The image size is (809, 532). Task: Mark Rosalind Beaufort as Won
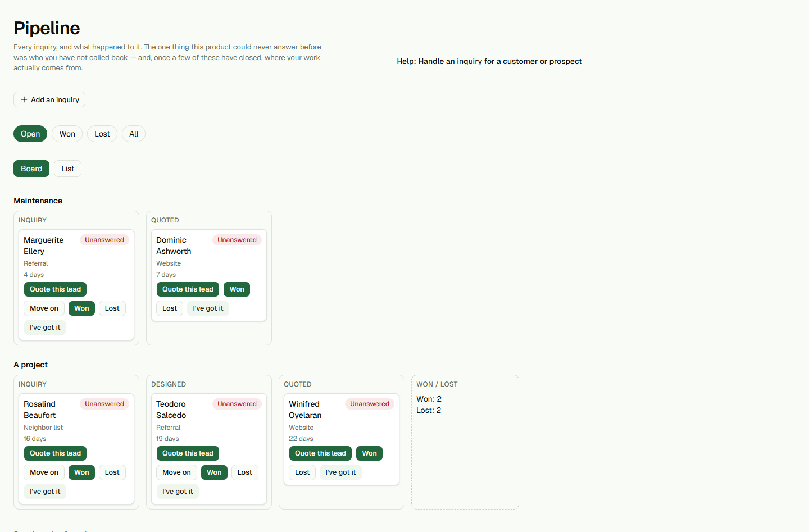tap(81, 472)
